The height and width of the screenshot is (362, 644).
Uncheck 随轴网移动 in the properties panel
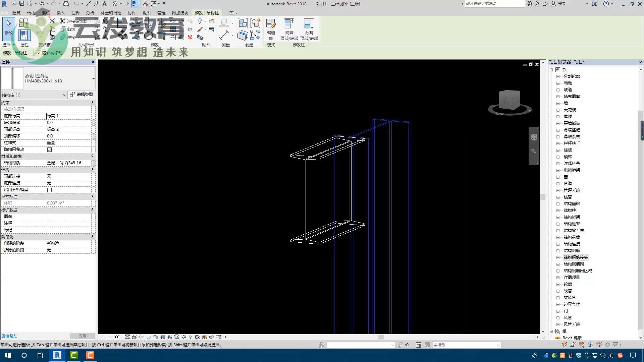[49, 149]
